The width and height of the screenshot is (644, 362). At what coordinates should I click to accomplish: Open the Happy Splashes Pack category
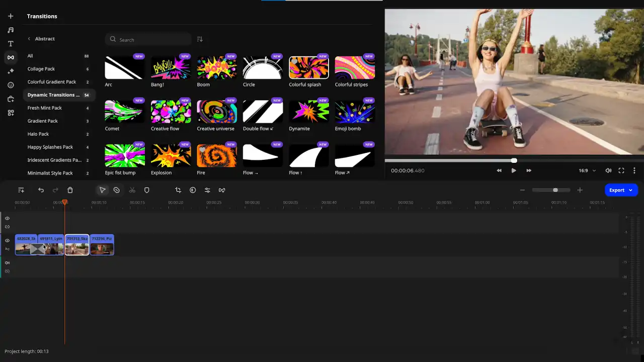pos(58,147)
